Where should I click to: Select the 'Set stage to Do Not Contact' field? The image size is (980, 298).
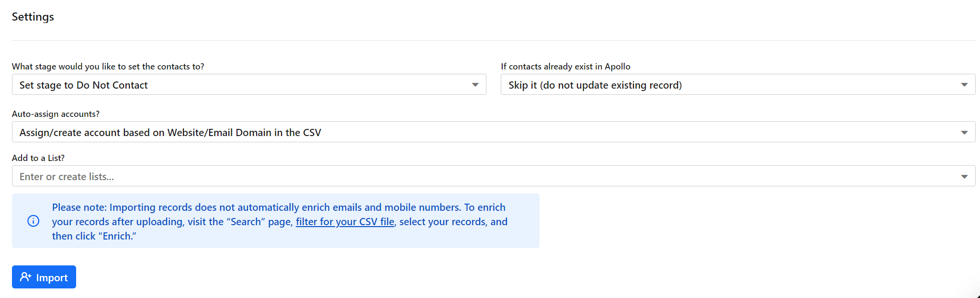coord(249,84)
